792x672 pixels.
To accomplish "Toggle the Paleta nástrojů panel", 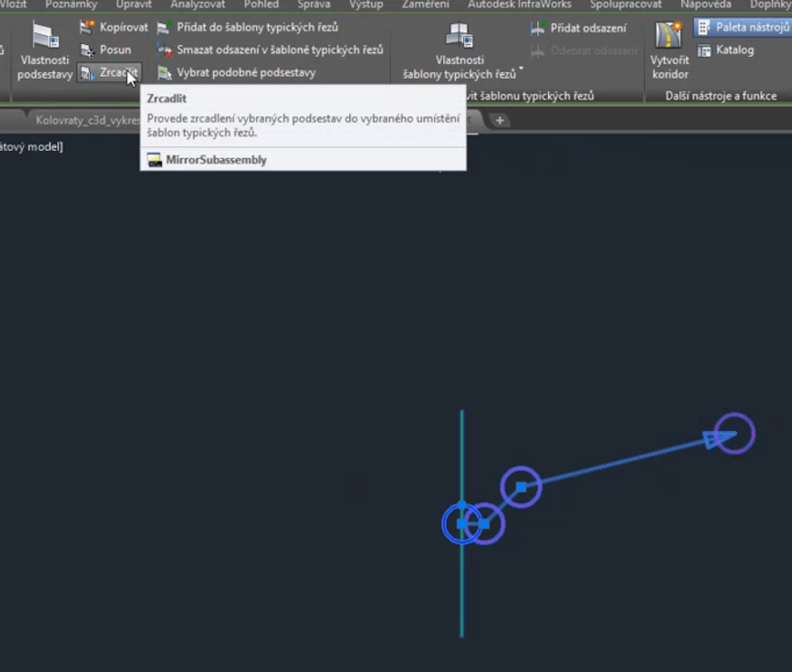I will tap(743, 27).
